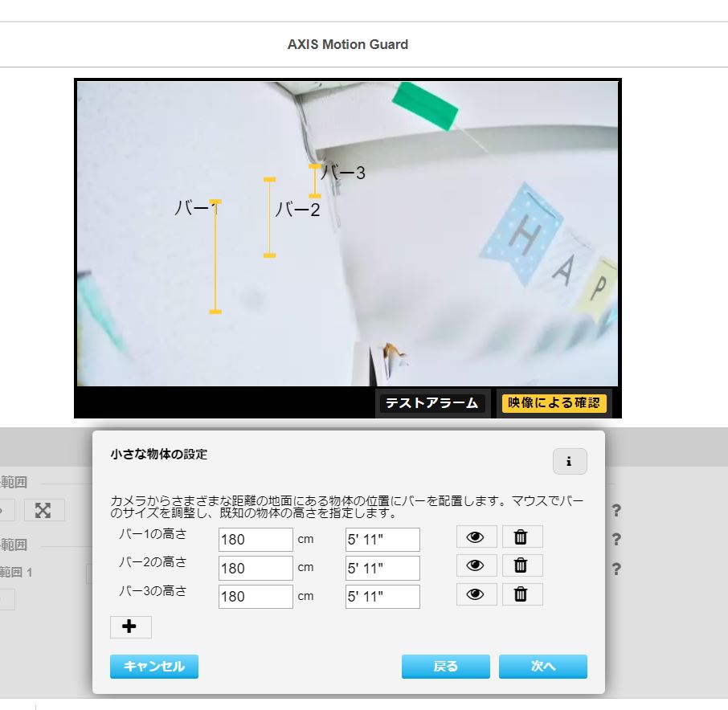Proceed with the 次へ button
The width and height of the screenshot is (728, 710).
point(543,667)
